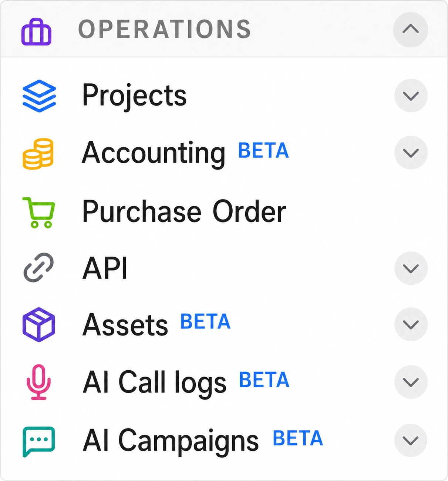Click the teal chat bubble Campaigns icon
Screen dimensions: 448x481
coord(39,441)
